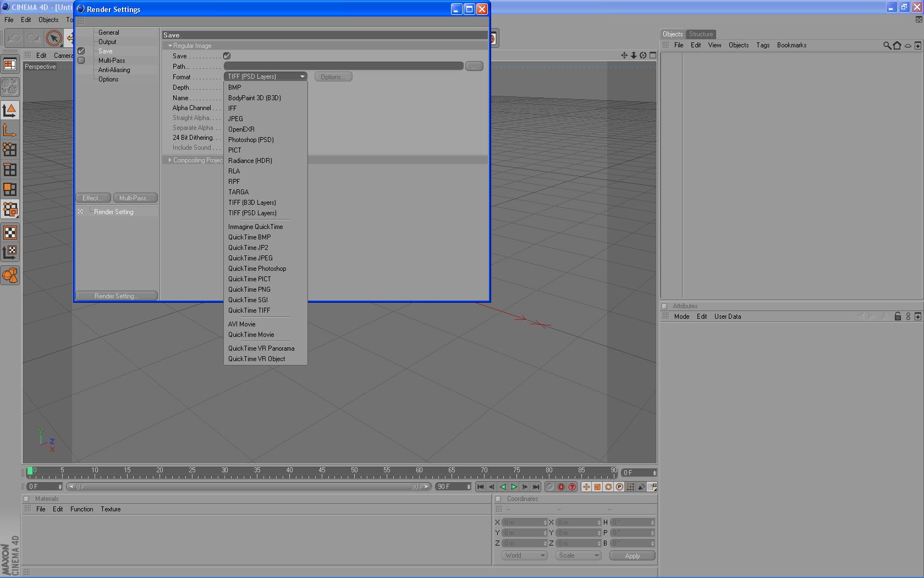Switch to Polygons mode icon
Viewport: 924px width, 578px height.
click(10, 189)
